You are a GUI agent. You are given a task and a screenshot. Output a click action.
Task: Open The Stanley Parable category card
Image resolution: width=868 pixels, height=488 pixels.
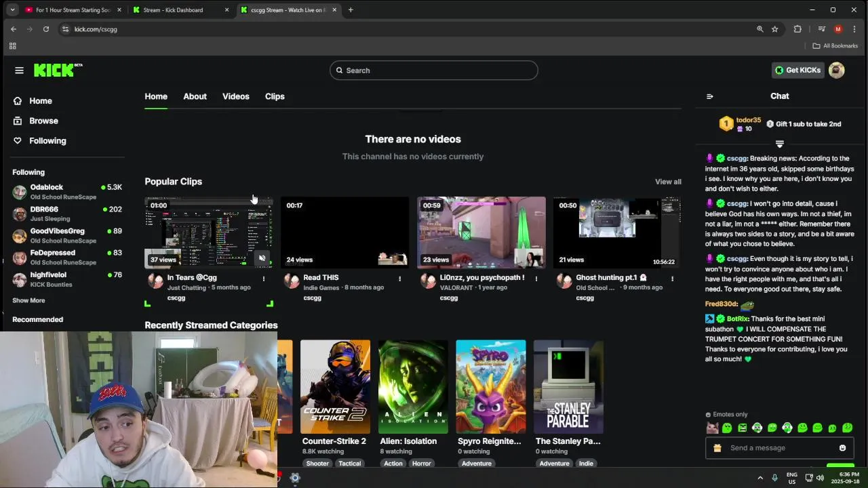[568, 387]
